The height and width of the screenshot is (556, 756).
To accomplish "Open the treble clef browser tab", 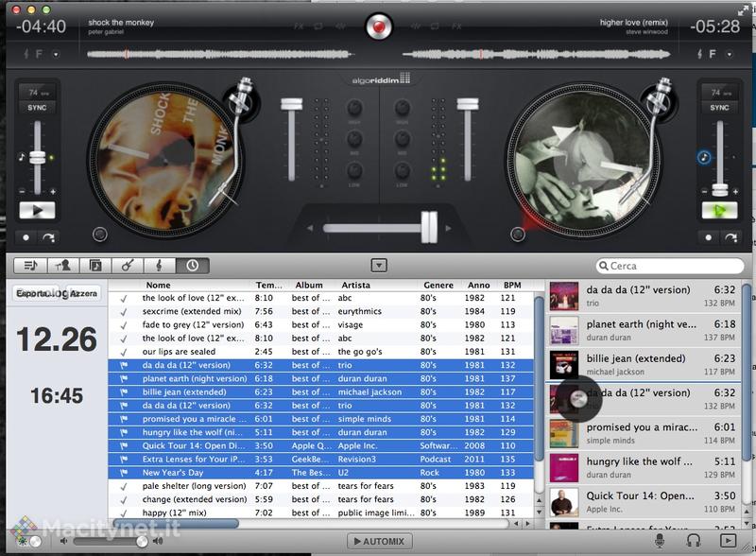I will click(x=160, y=266).
